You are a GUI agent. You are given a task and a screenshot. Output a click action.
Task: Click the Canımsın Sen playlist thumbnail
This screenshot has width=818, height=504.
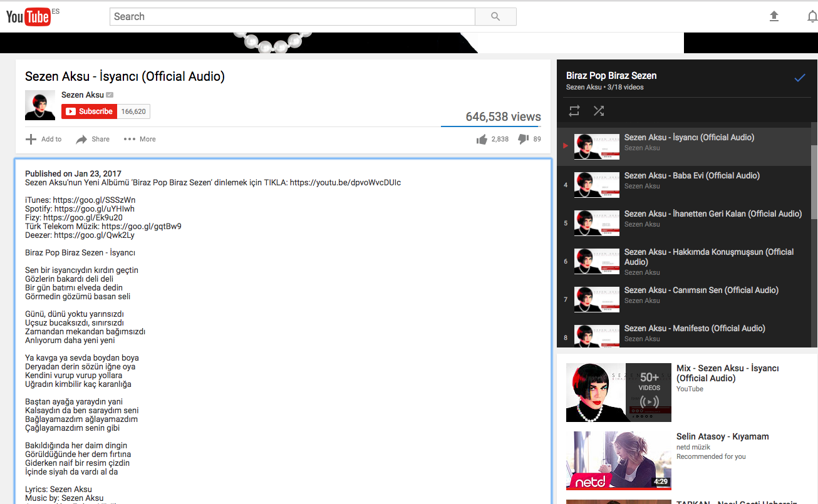point(597,299)
